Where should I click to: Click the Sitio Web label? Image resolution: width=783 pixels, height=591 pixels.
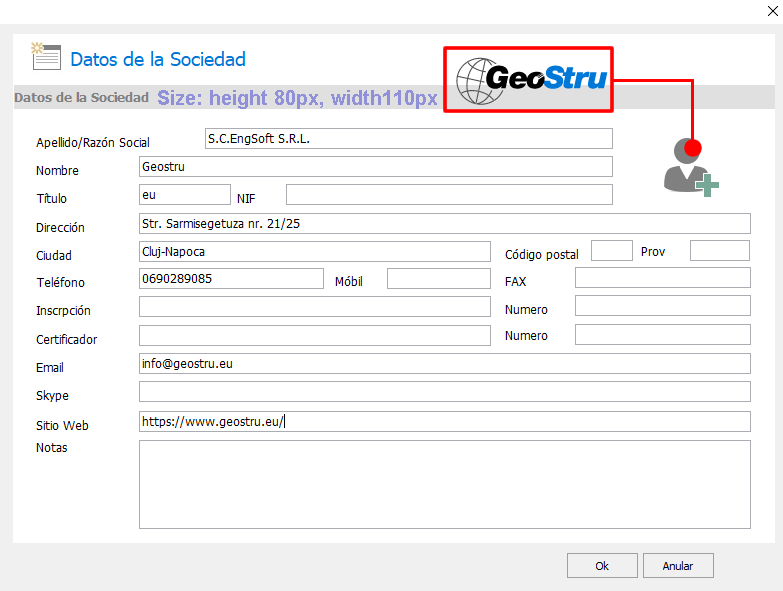(x=62, y=425)
